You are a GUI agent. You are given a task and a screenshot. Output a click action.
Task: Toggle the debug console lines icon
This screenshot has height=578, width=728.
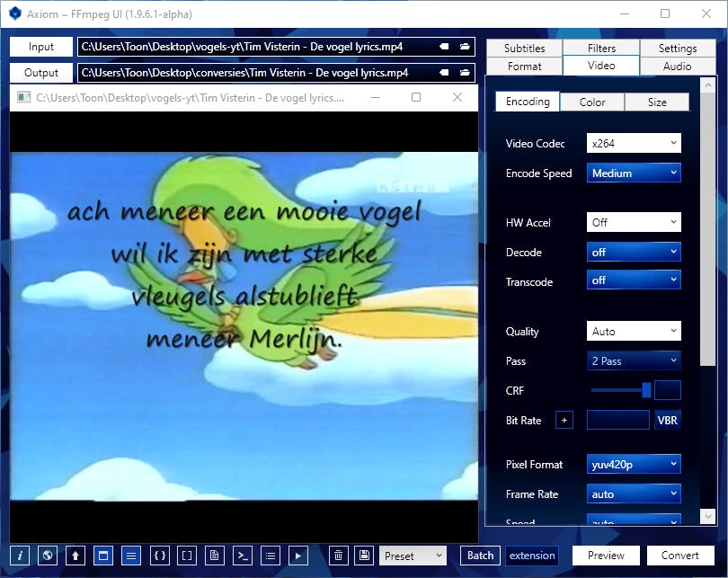pyautogui.click(x=131, y=556)
